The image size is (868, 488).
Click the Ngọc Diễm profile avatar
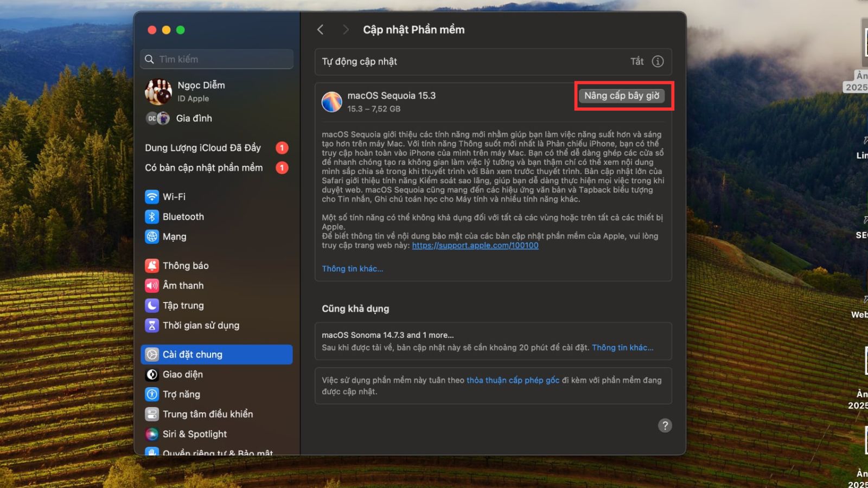tap(158, 92)
